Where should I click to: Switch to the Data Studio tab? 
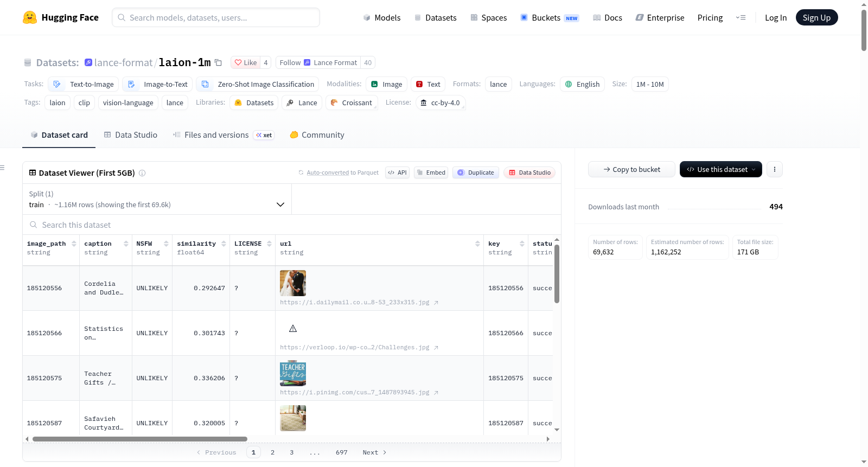(x=131, y=135)
